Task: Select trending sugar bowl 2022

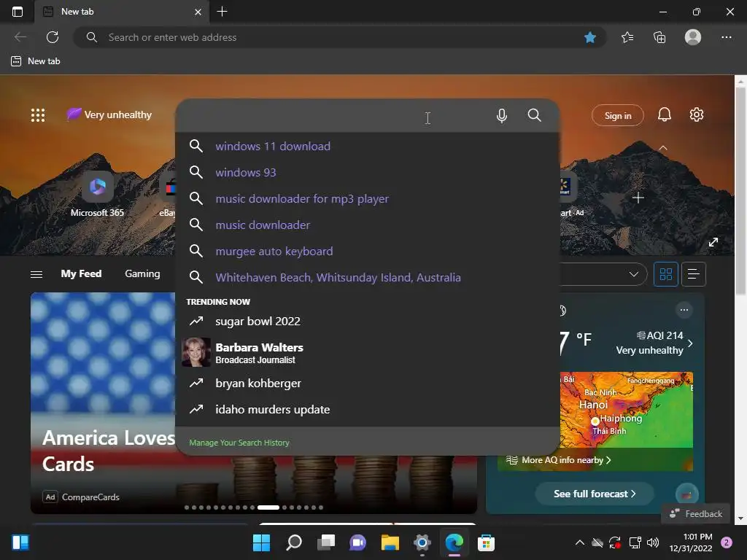Action: [x=367, y=322]
